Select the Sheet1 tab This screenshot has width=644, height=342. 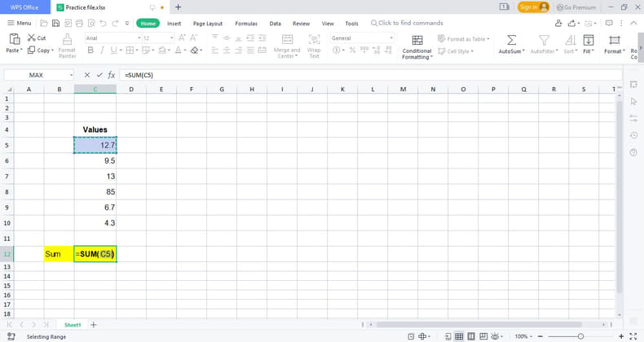[73, 325]
